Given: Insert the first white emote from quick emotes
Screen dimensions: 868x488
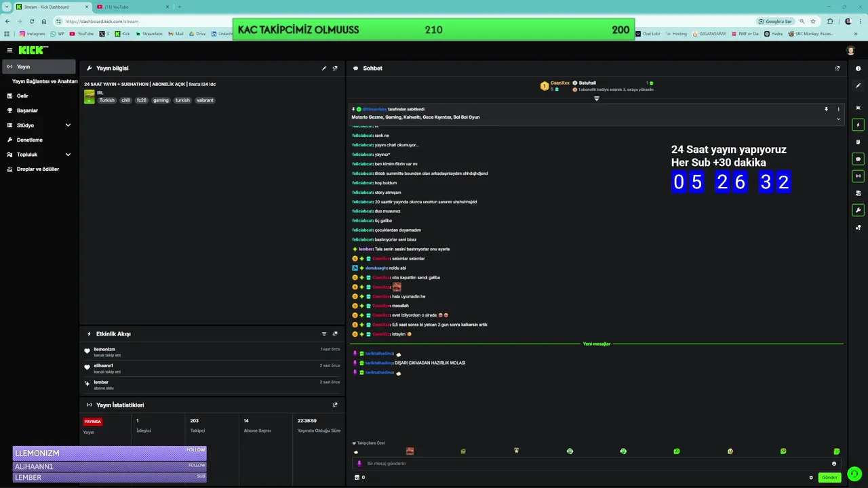Looking at the screenshot, I should coord(356,451).
